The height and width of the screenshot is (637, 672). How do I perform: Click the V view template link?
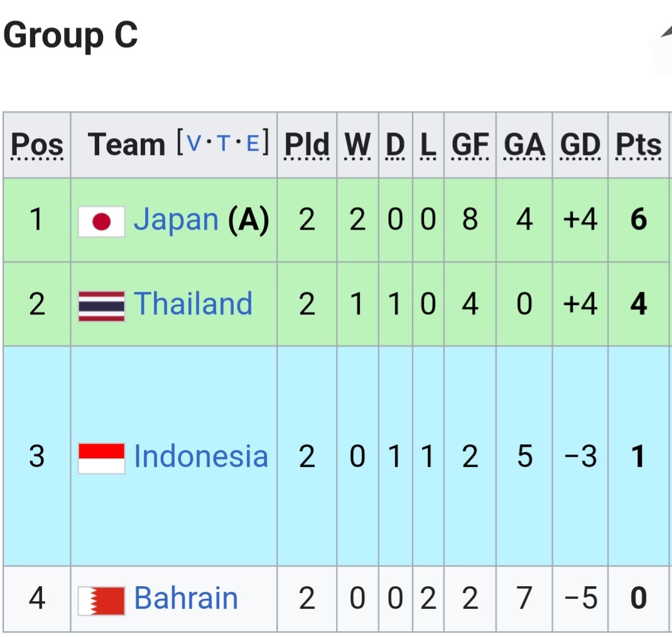(195, 144)
